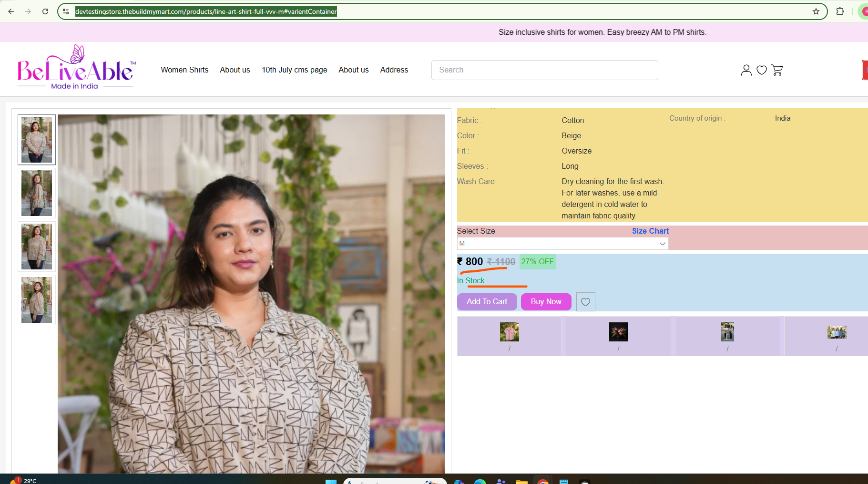The height and width of the screenshot is (484, 868).
Task: Click the Country of origin label
Action: tap(697, 118)
